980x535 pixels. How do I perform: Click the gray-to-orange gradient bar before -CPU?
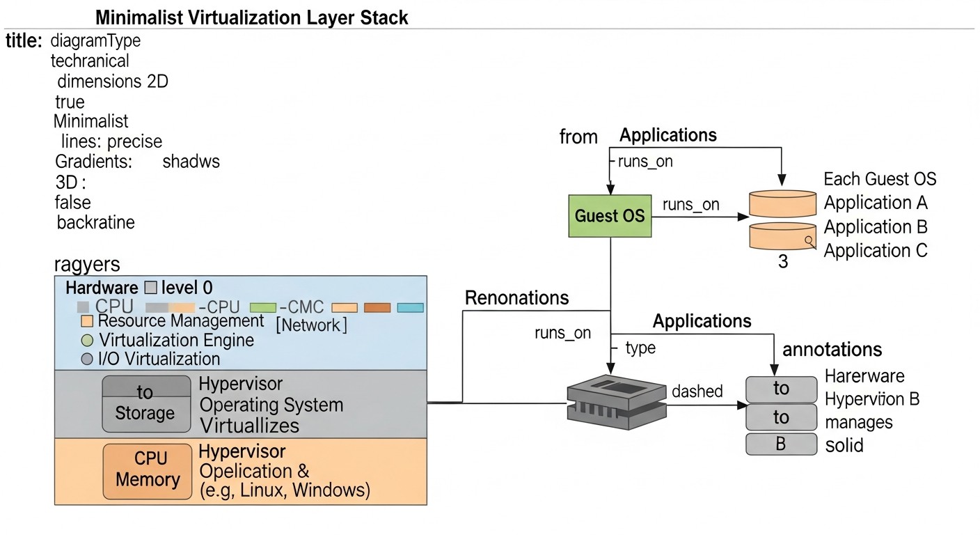(168, 307)
